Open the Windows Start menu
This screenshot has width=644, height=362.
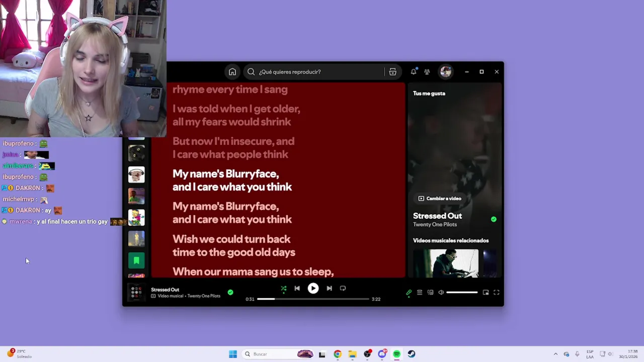click(x=233, y=354)
